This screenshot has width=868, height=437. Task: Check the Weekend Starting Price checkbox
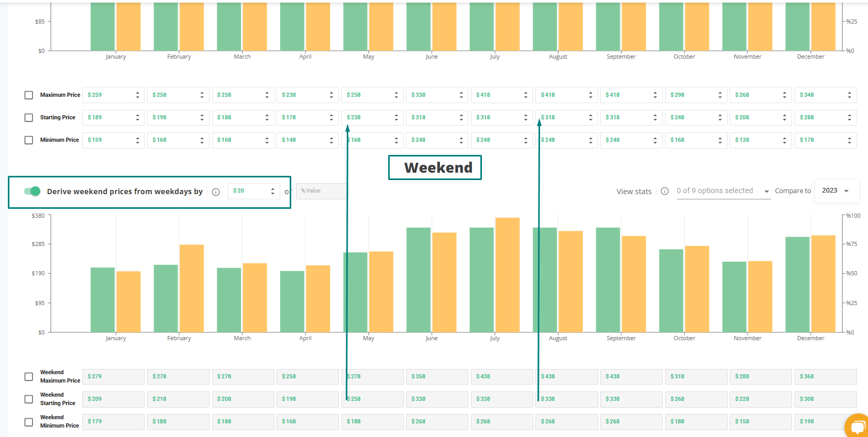tap(29, 399)
